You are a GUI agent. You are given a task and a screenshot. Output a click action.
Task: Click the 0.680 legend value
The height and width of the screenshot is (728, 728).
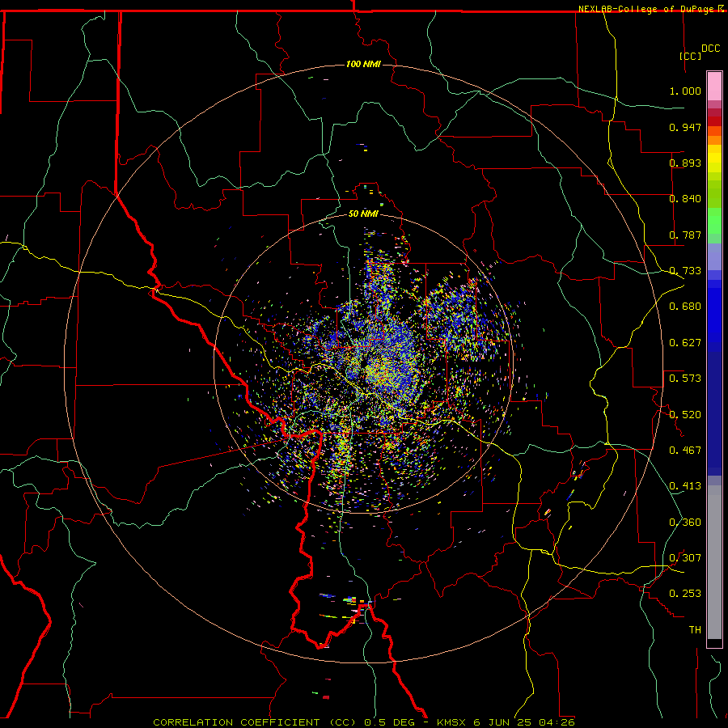tap(685, 307)
